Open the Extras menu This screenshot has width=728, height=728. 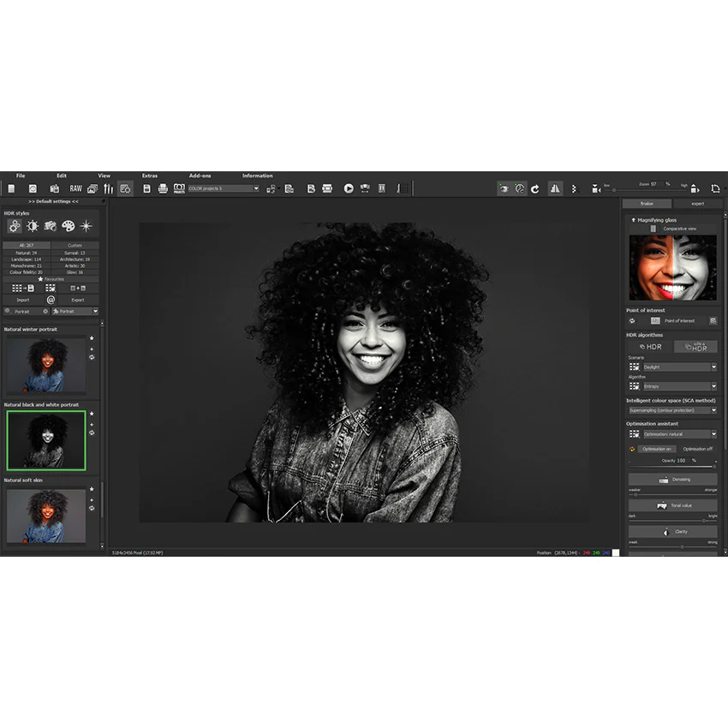click(x=150, y=176)
